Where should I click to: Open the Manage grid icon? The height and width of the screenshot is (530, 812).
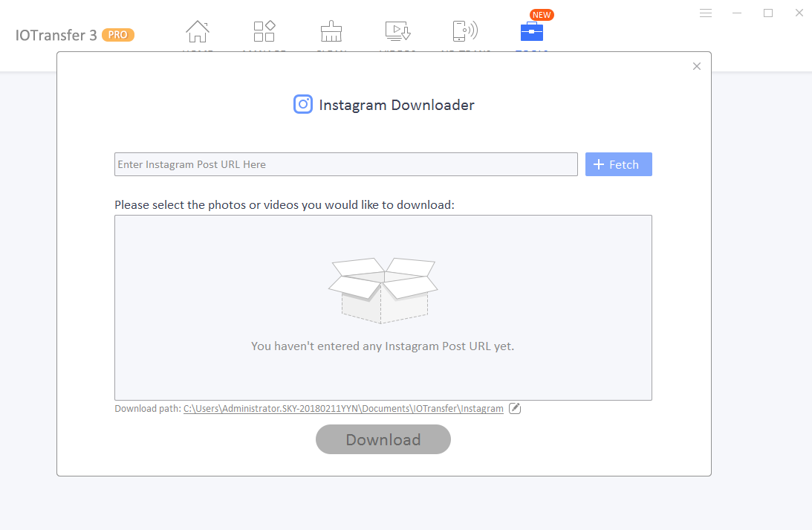264,32
